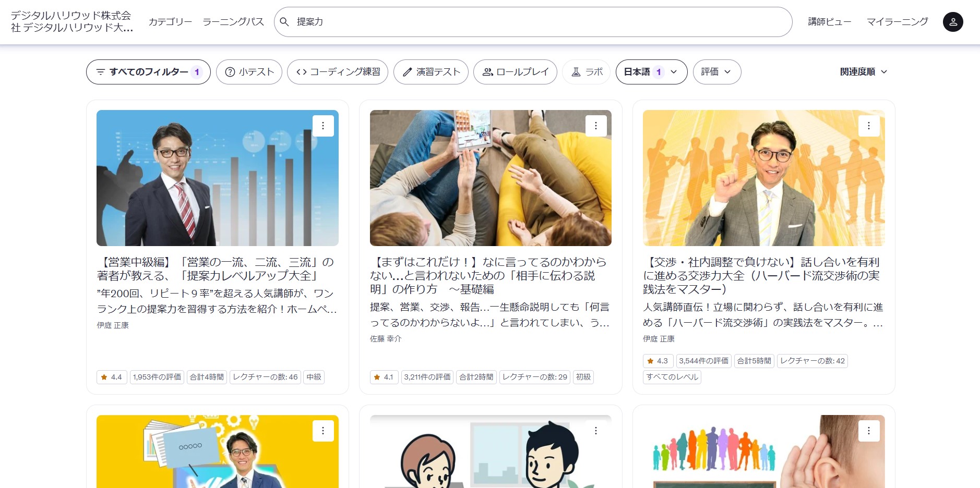
Task: Toggle the 小テスト filter chip
Action: pyautogui.click(x=249, y=72)
